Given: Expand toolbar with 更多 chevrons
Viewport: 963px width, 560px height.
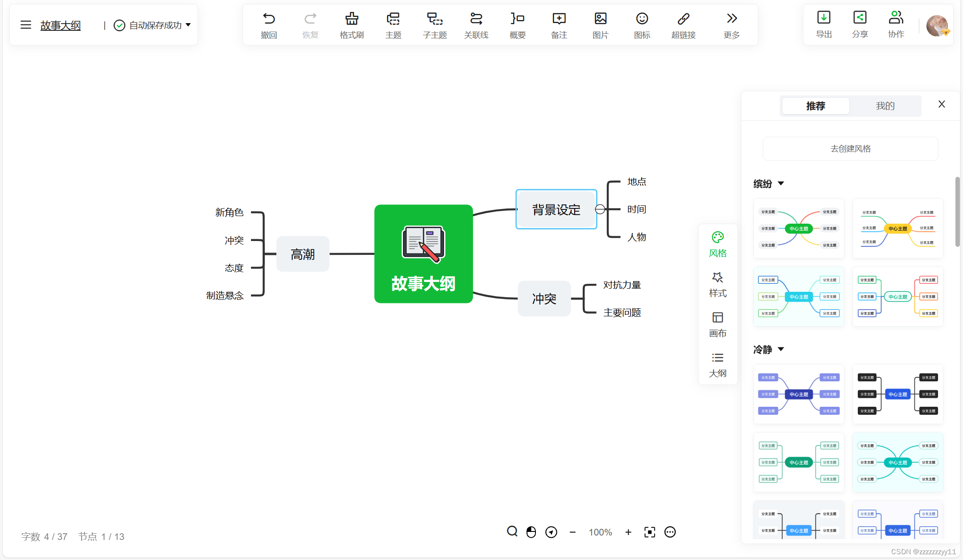Looking at the screenshot, I should (732, 19).
